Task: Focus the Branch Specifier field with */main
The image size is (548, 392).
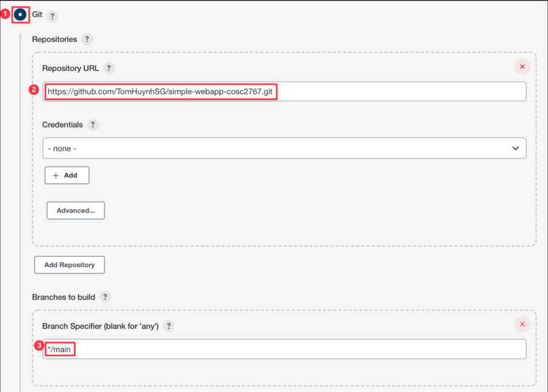Action: coord(284,349)
